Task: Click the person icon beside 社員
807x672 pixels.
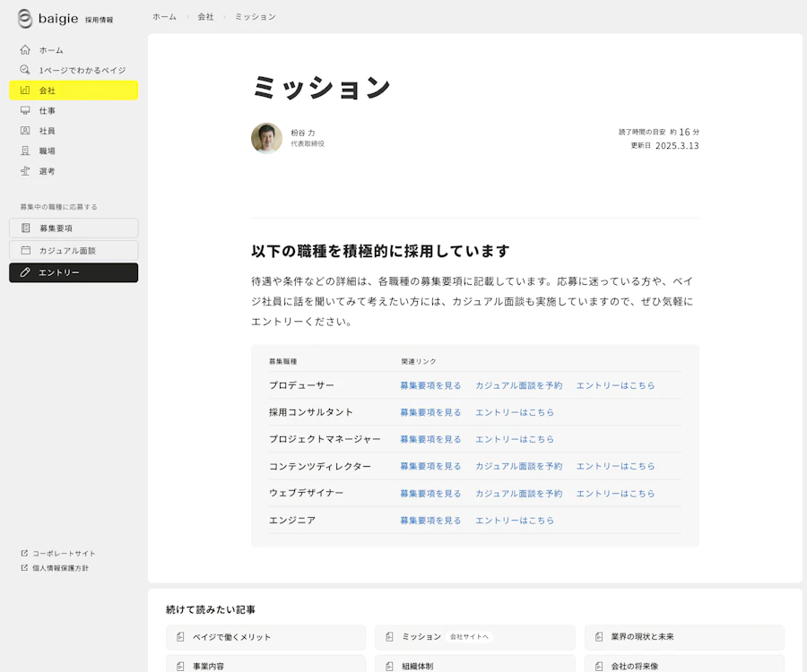Action: point(25,131)
